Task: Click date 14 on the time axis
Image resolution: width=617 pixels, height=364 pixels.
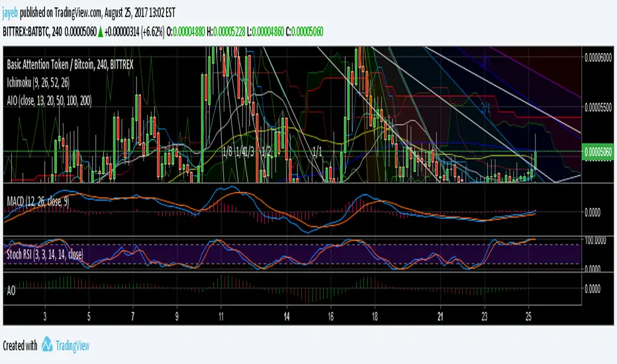Action: [x=287, y=317]
